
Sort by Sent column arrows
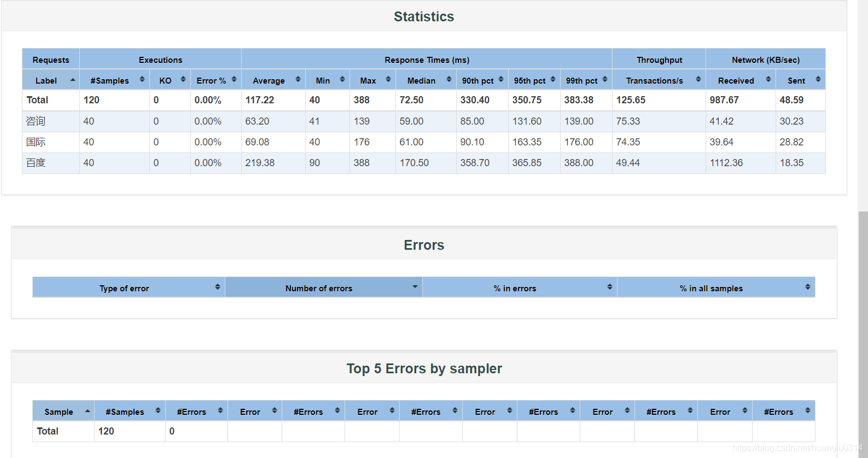[x=818, y=80]
